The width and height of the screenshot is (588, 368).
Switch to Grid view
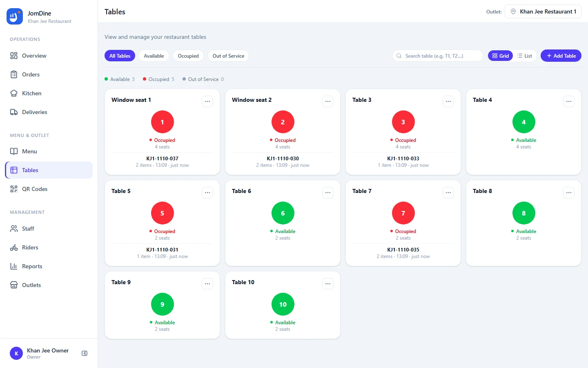[x=501, y=56]
